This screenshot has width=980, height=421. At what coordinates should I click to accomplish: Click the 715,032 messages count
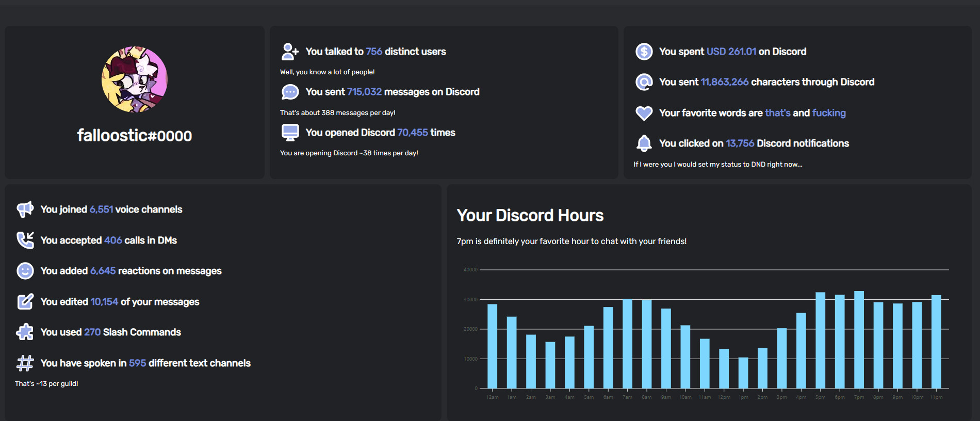pyautogui.click(x=364, y=92)
